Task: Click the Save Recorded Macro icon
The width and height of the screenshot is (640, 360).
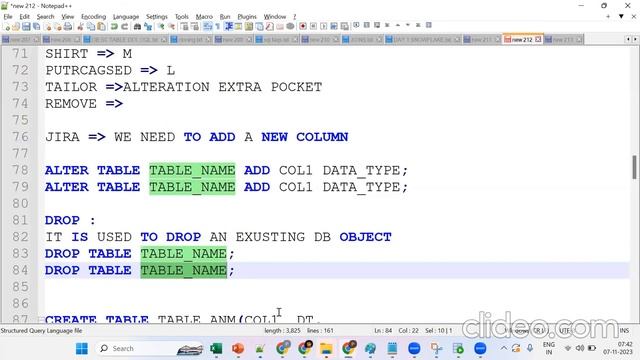Action: click(345, 27)
